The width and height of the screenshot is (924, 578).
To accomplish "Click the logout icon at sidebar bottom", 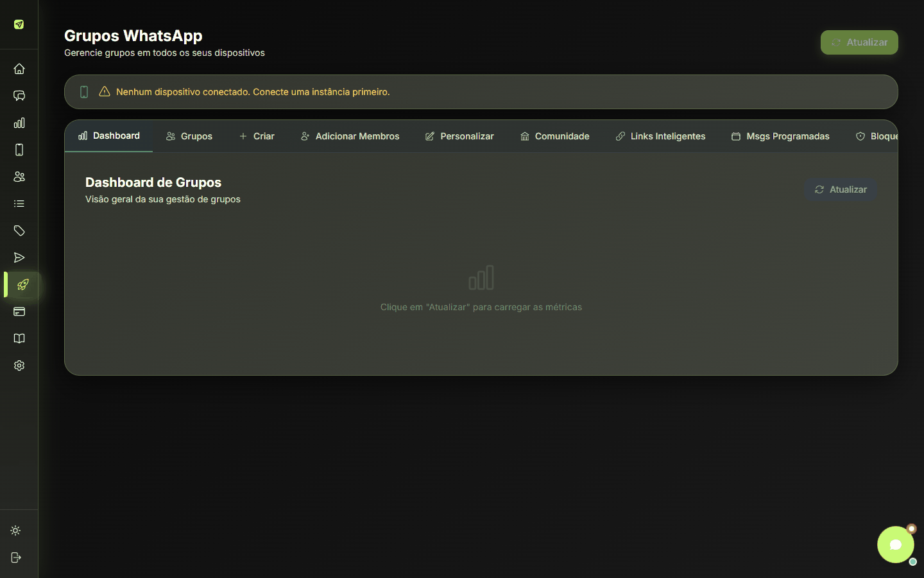I will pos(16,557).
